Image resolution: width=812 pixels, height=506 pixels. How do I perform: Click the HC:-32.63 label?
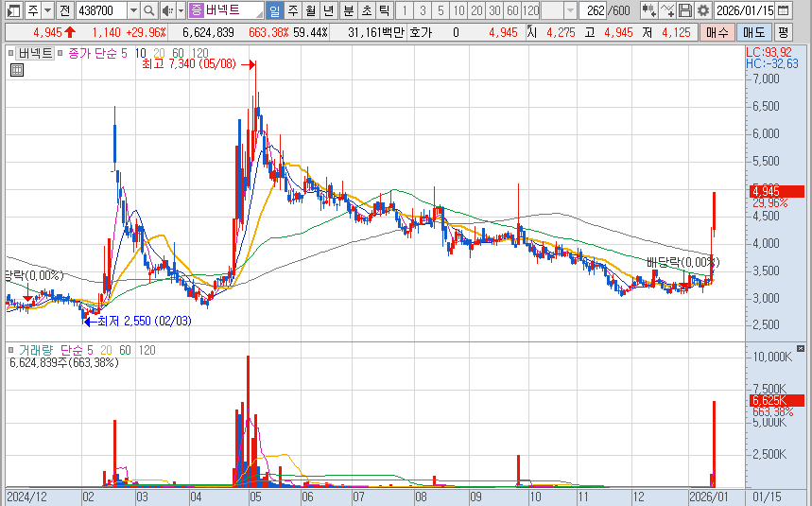(x=772, y=63)
